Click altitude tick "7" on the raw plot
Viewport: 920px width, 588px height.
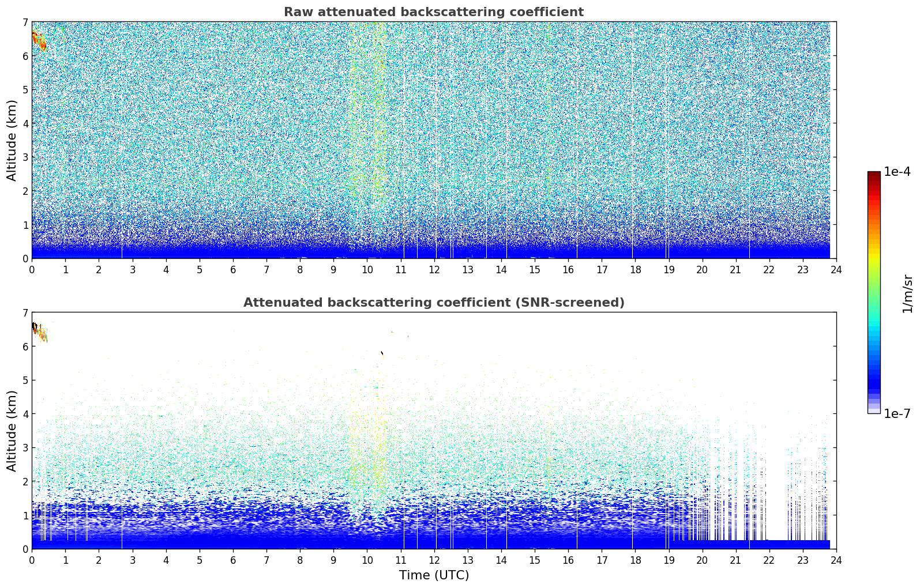(25, 22)
